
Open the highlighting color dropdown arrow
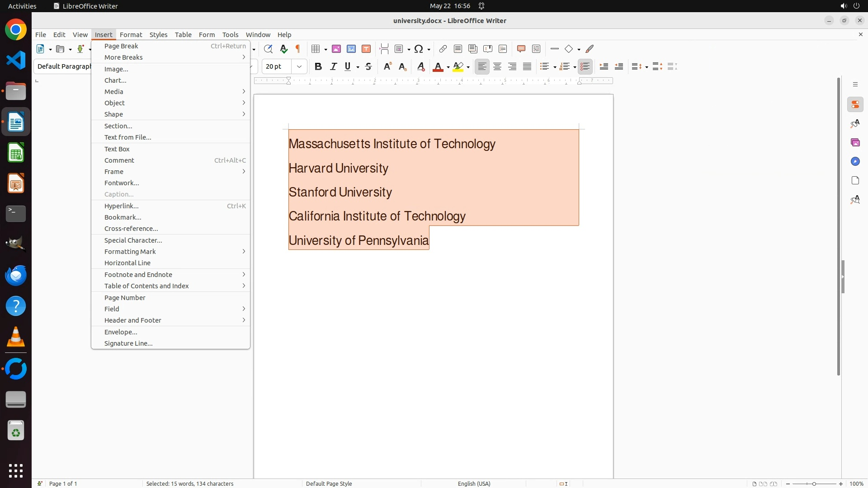click(468, 67)
